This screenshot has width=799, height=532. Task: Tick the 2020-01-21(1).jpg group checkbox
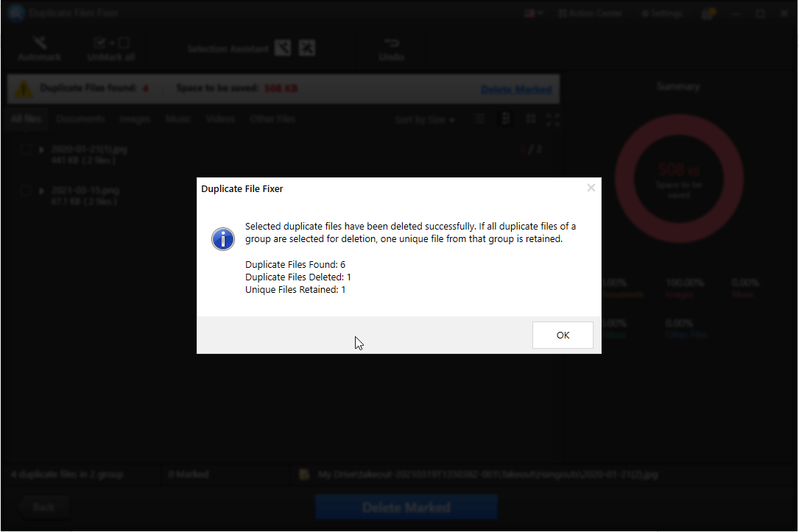(26, 149)
